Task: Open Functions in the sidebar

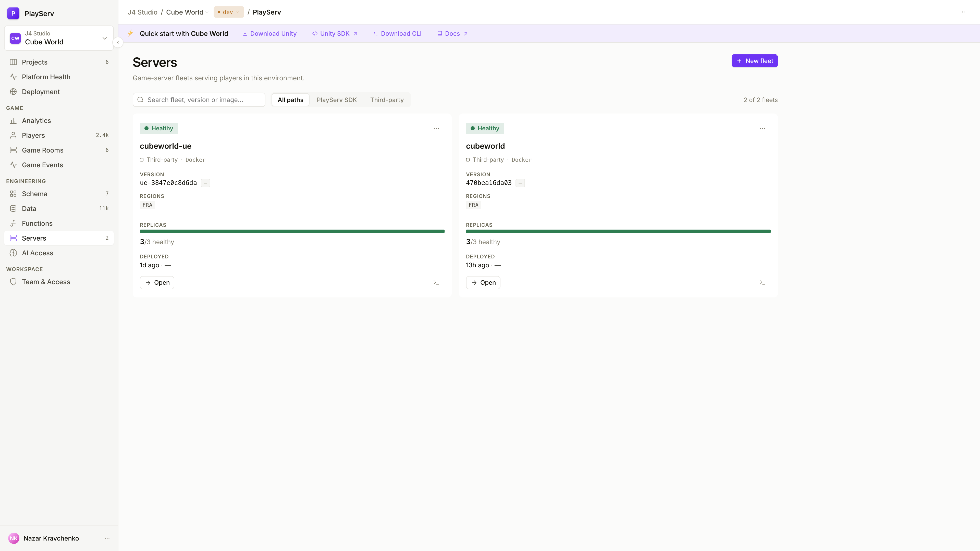Action: point(59,223)
